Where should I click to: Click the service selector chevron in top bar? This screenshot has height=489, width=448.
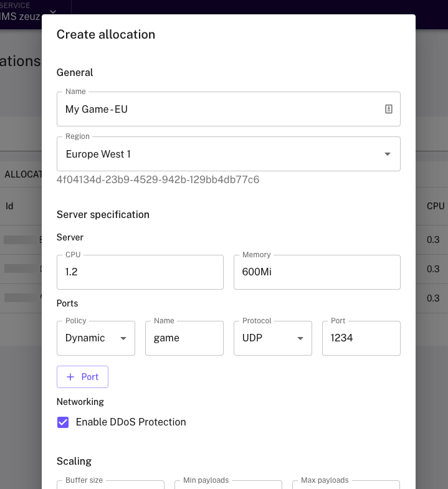pyautogui.click(x=53, y=12)
